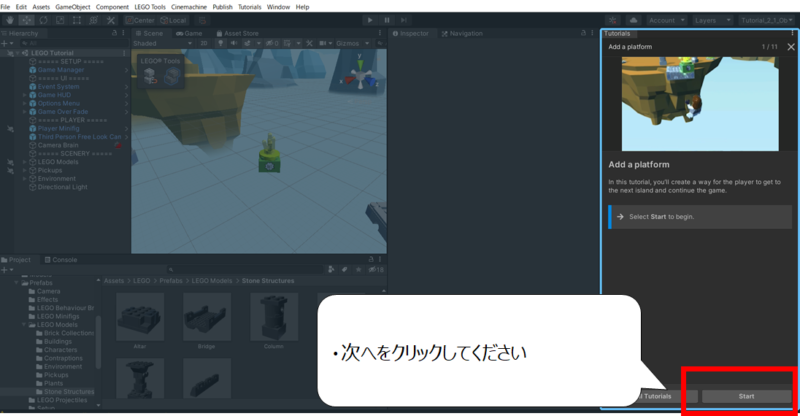Toggle scene audio speaker icon

(234, 43)
